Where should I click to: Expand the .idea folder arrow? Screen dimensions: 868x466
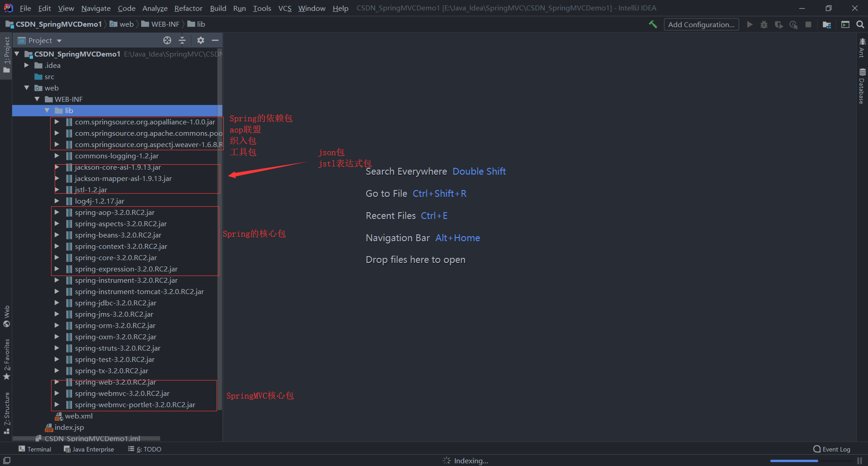[27, 65]
